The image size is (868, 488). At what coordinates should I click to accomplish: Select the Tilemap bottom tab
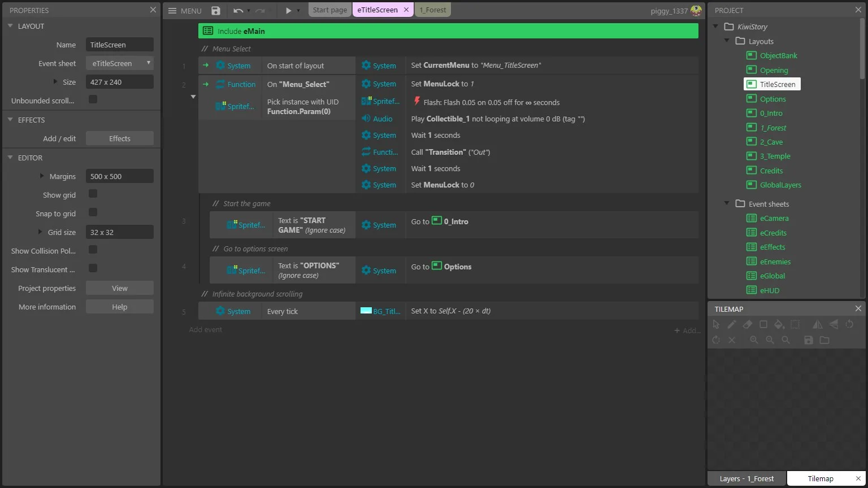coord(821,478)
